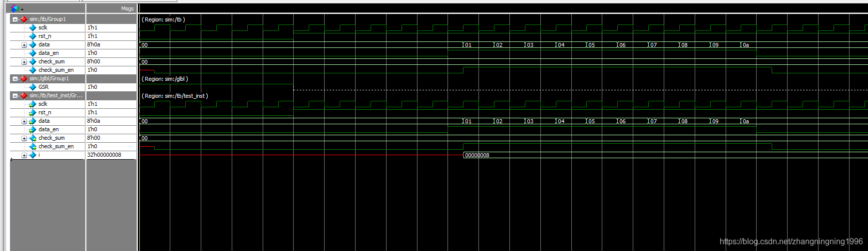This screenshot has width=868, height=251.
Task: Click input-port icon of sclk in test_inst group
Action: click(x=32, y=104)
